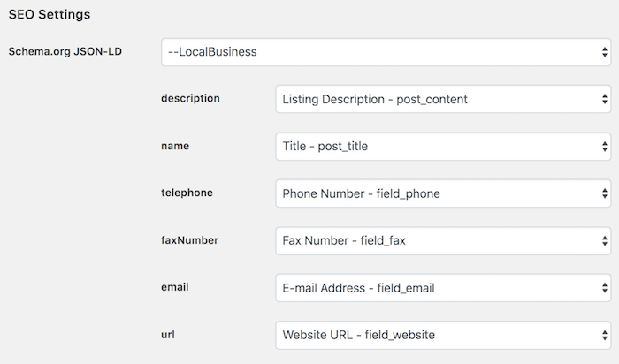Click the up-down arrows on the faxNumber select
Screen dimensions: 619x364
click(604, 240)
